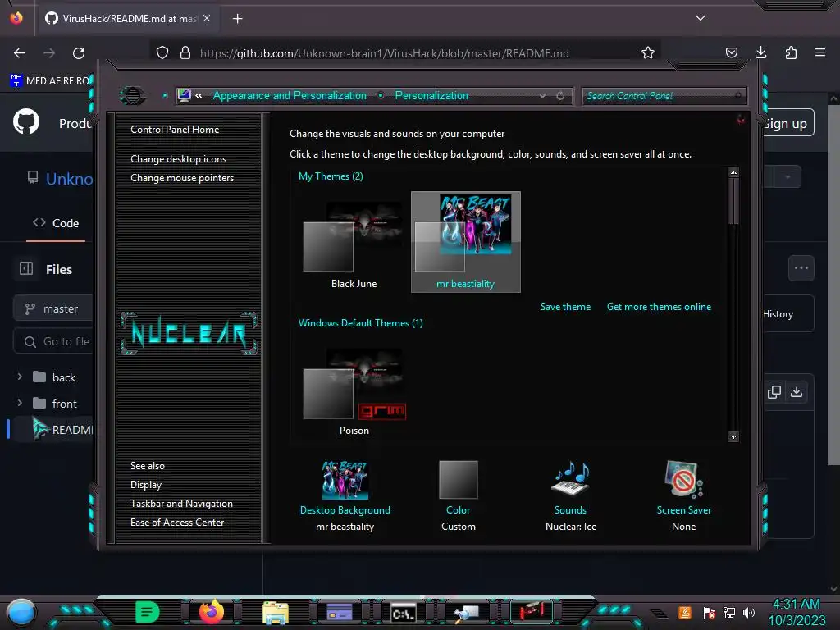Select the Poison default theme
840x630 pixels.
coord(354,391)
